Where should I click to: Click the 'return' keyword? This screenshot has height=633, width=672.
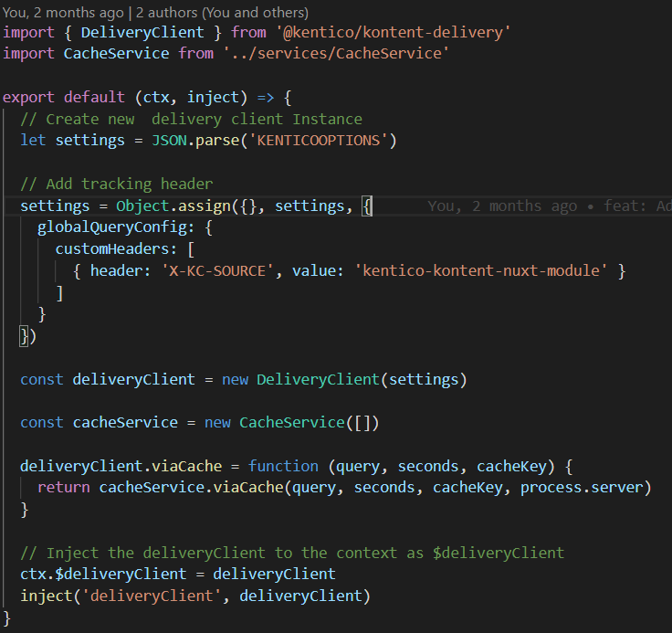(x=63, y=488)
